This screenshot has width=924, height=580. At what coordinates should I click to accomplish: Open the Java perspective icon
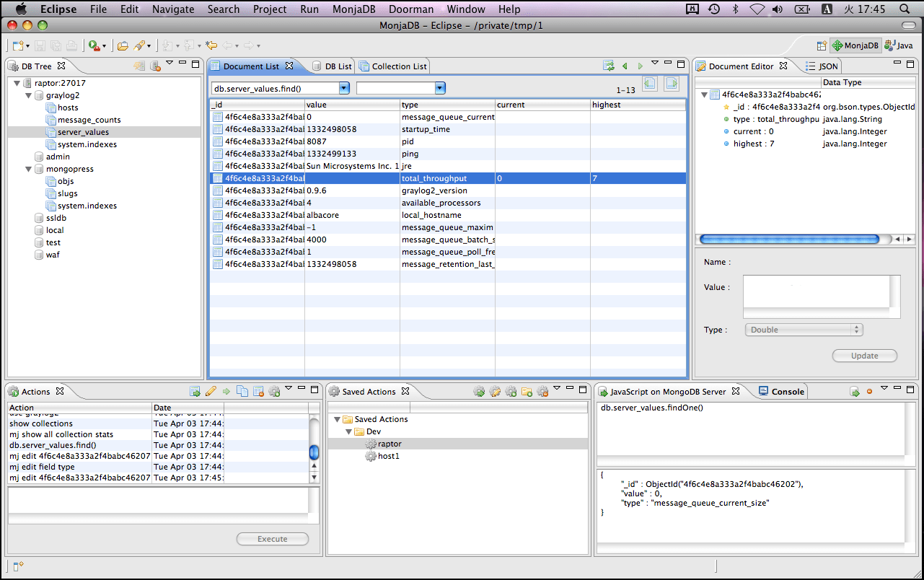[888, 45]
